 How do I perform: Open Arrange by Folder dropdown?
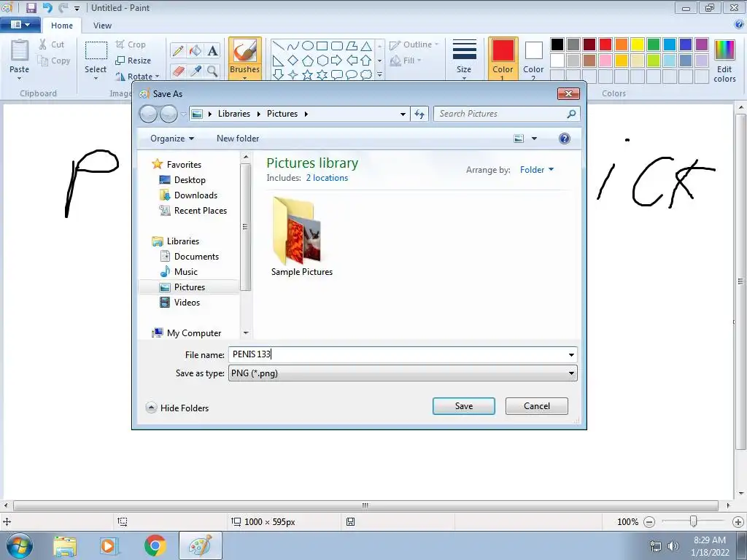tap(537, 170)
